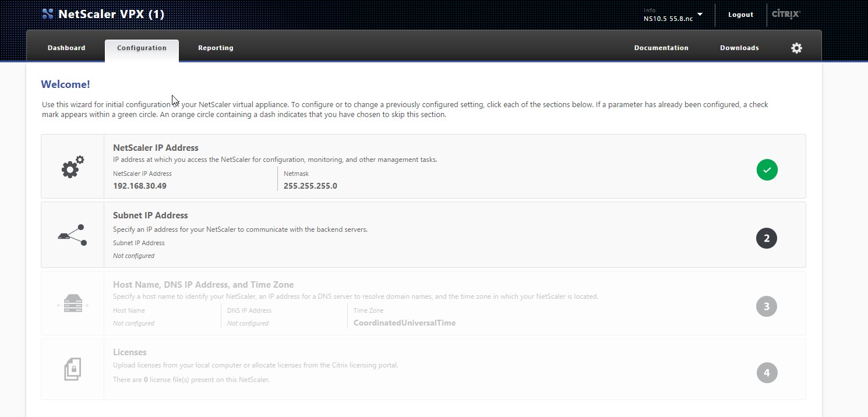Click the Licenses document lock icon
The height and width of the screenshot is (417, 868).
point(73,370)
